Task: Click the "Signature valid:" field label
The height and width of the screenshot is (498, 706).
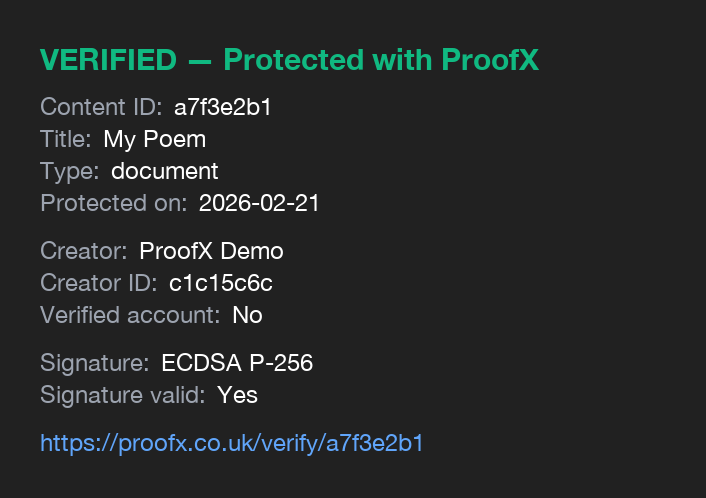Action: point(123,395)
